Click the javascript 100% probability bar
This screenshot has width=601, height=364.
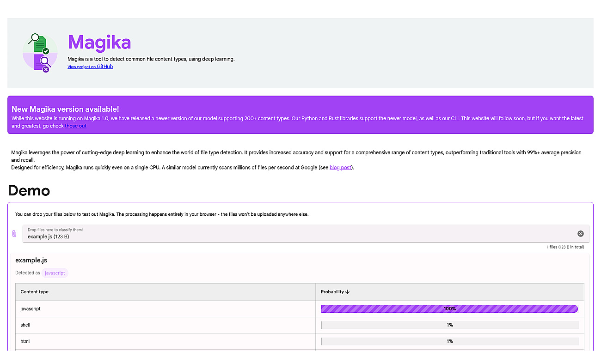[449, 309]
